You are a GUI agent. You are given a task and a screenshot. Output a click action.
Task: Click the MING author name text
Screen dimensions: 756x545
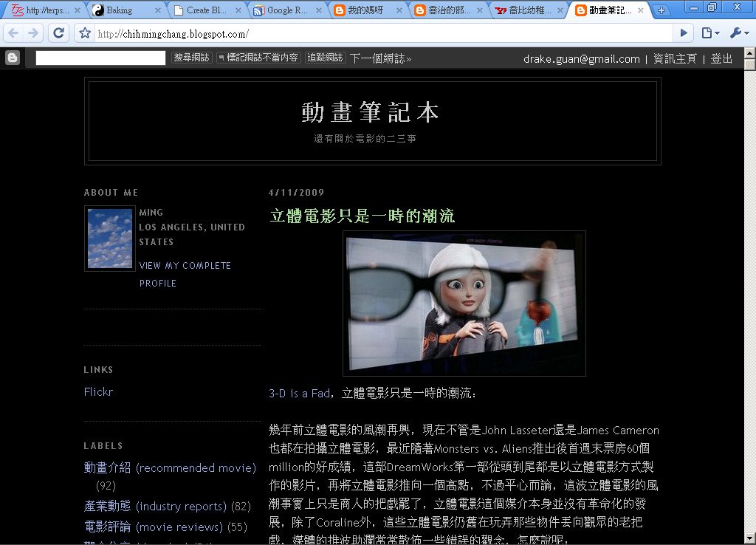(x=151, y=212)
